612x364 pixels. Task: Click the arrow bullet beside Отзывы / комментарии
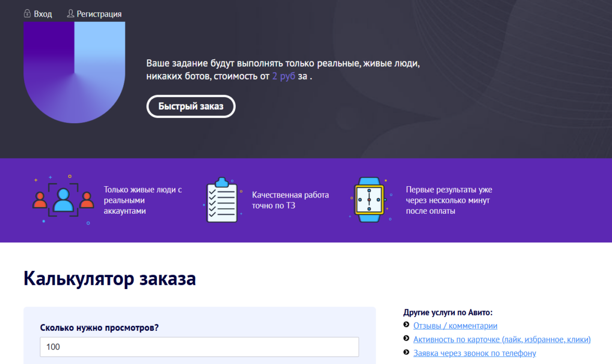(406, 324)
